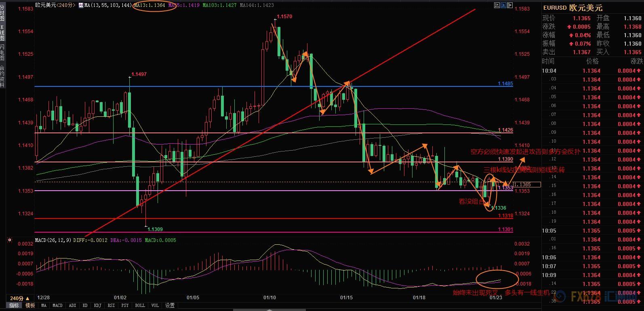Image resolution: width=644 pixels, height=311 pixels.
Task: Apply the BOLL indicator
Action: coord(140,306)
